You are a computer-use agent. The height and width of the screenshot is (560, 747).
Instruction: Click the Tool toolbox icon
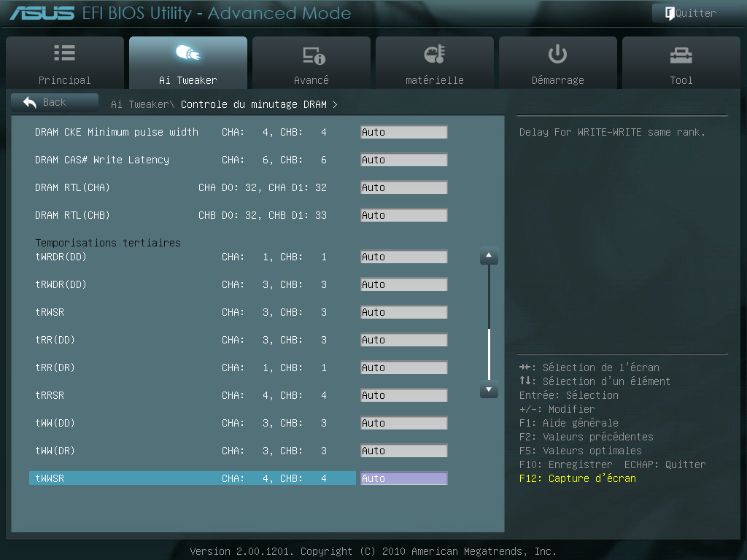pos(681,55)
